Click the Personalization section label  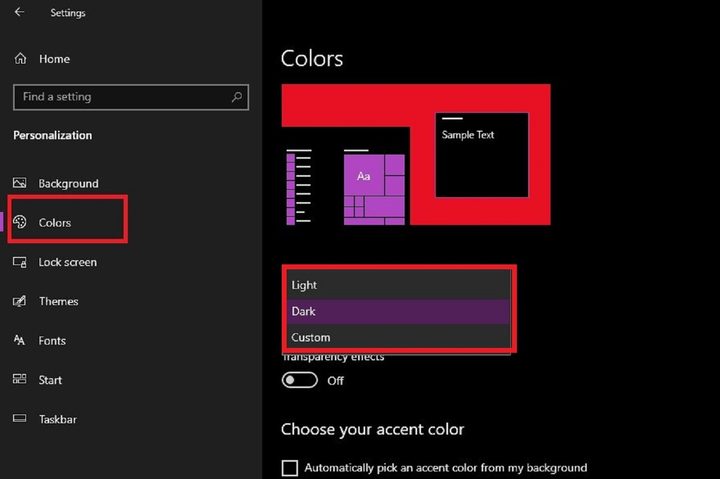tap(52, 135)
